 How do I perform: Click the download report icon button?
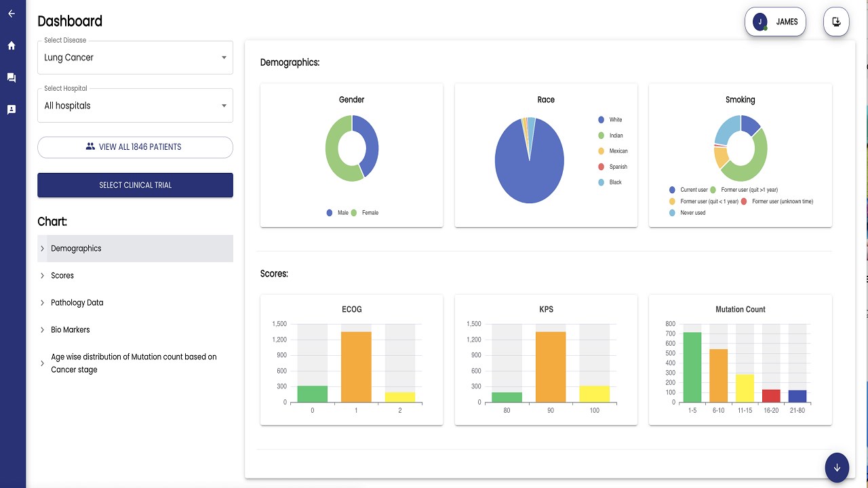pyautogui.click(x=836, y=22)
